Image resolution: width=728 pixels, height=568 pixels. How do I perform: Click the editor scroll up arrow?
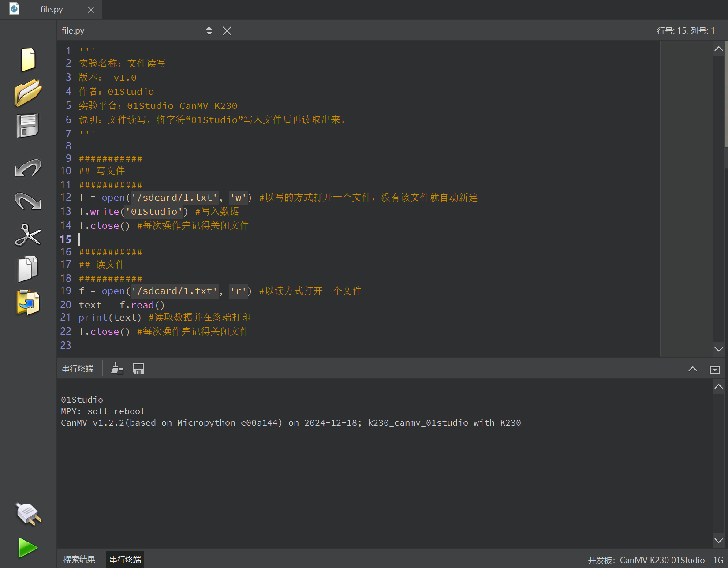click(x=718, y=49)
